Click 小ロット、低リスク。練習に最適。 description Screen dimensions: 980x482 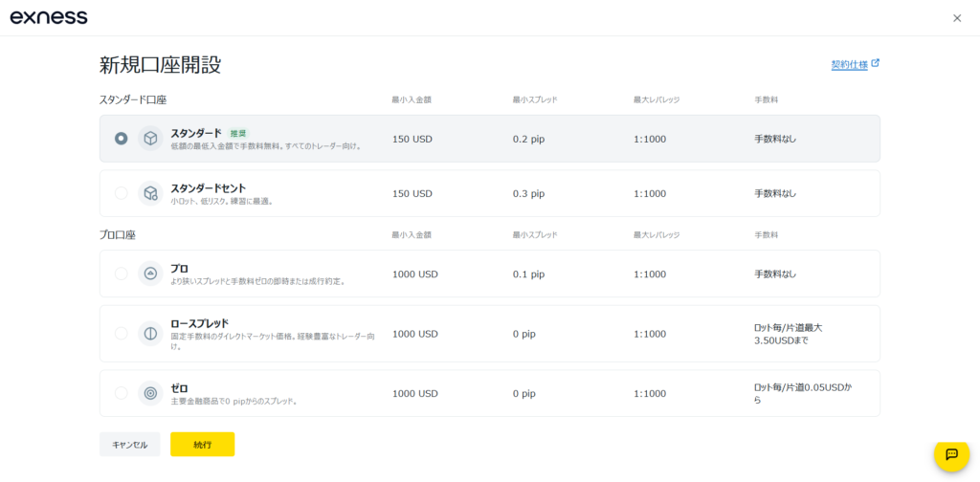coord(222,202)
